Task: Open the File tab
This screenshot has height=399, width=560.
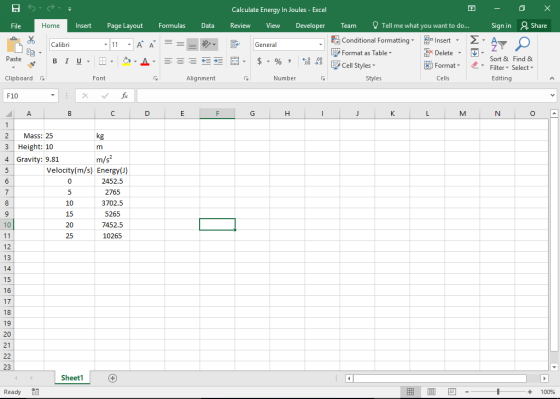Action: pos(16,26)
